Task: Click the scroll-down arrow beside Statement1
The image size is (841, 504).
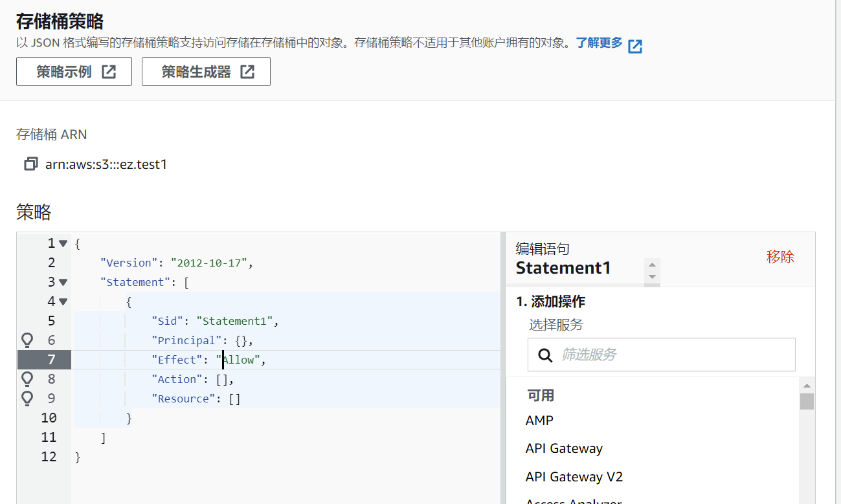Action: [653, 276]
